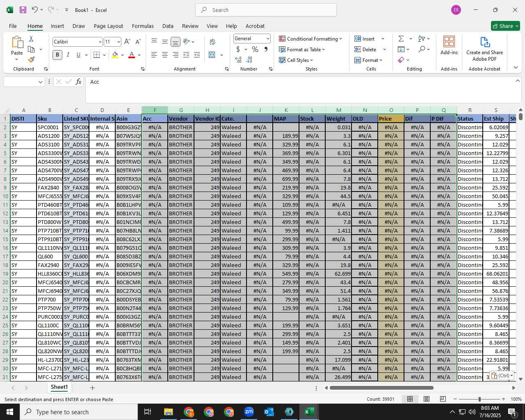Viewport: 525px width, 420px height.
Task: Click the Fill Color bucket icon
Action: pyautogui.click(x=115, y=55)
